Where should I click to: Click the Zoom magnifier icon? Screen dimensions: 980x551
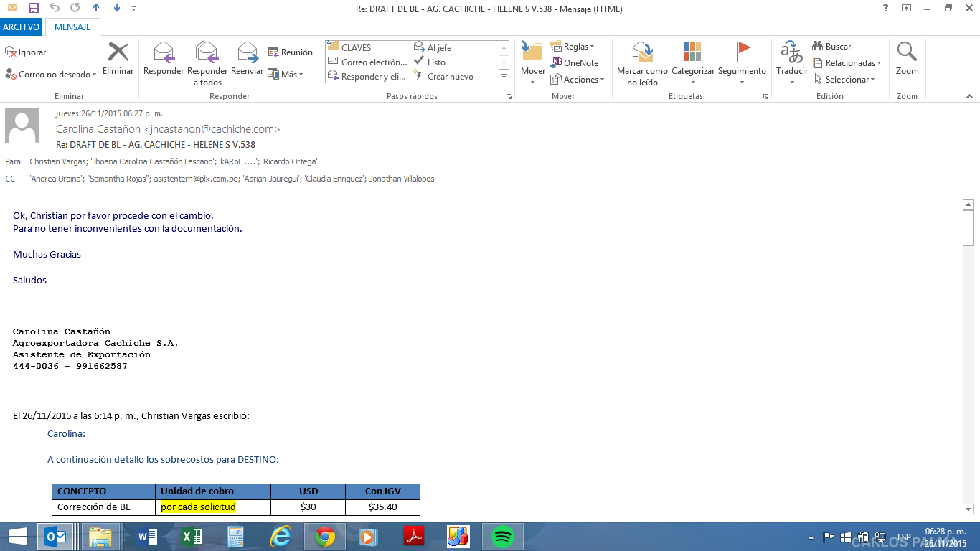click(907, 52)
